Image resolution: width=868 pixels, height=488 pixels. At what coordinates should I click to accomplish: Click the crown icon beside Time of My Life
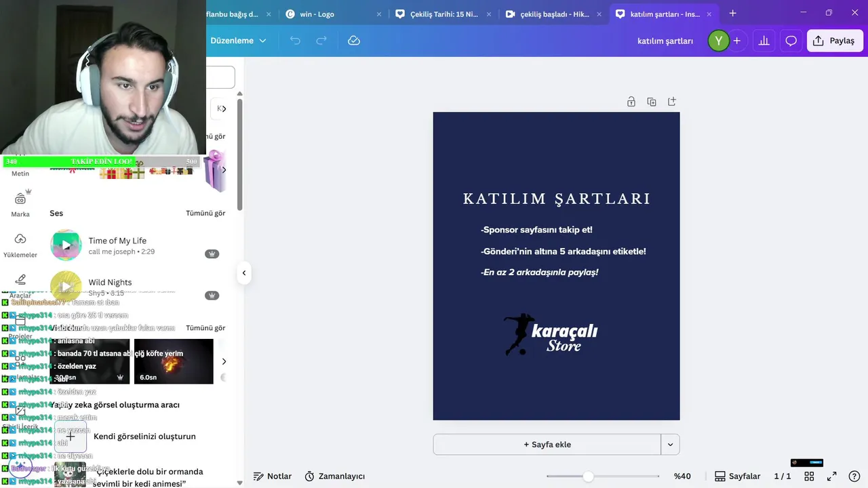(x=212, y=253)
